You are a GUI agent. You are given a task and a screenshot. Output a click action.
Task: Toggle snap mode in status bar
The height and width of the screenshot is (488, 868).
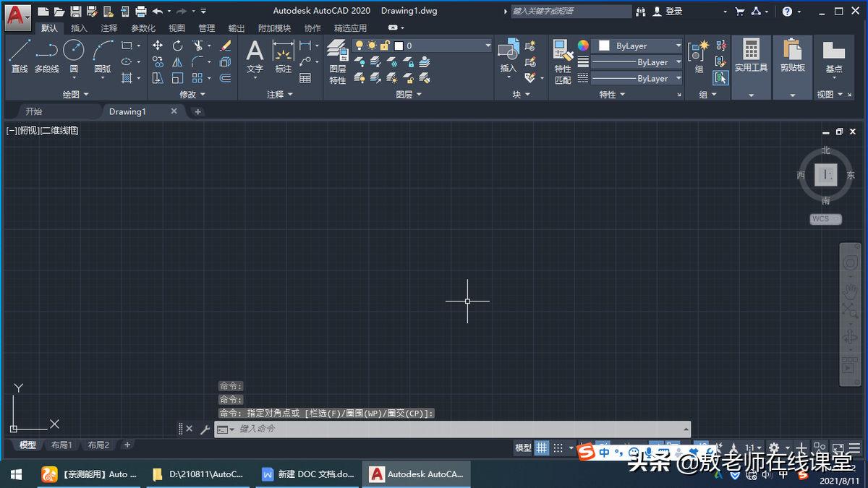(558, 448)
